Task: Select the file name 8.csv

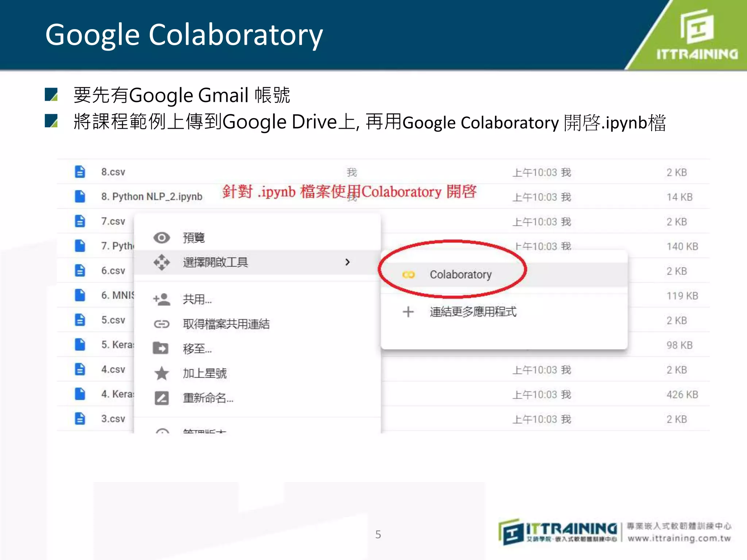Action: [x=113, y=172]
